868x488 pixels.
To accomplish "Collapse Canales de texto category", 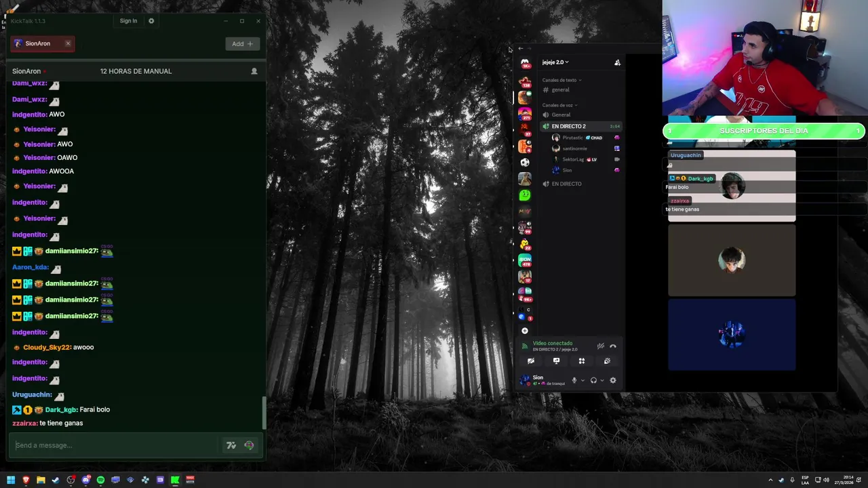I will 561,80.
